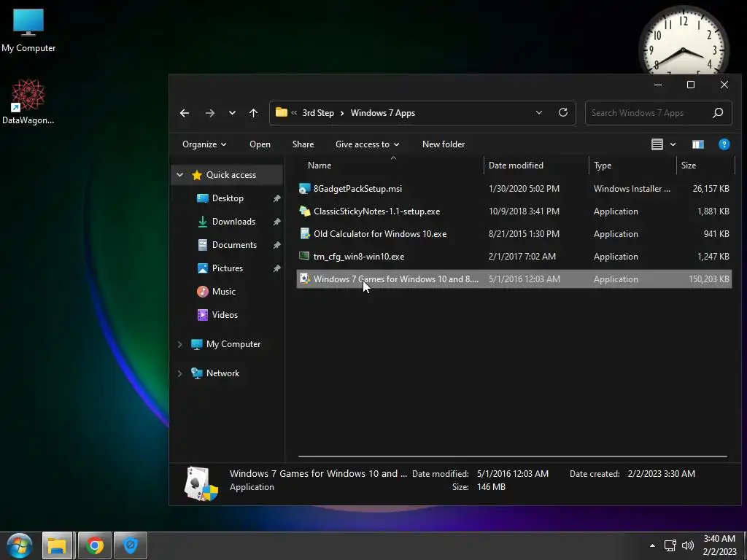
Task: Toggle the preview pane
Action: tap(698, 144)
